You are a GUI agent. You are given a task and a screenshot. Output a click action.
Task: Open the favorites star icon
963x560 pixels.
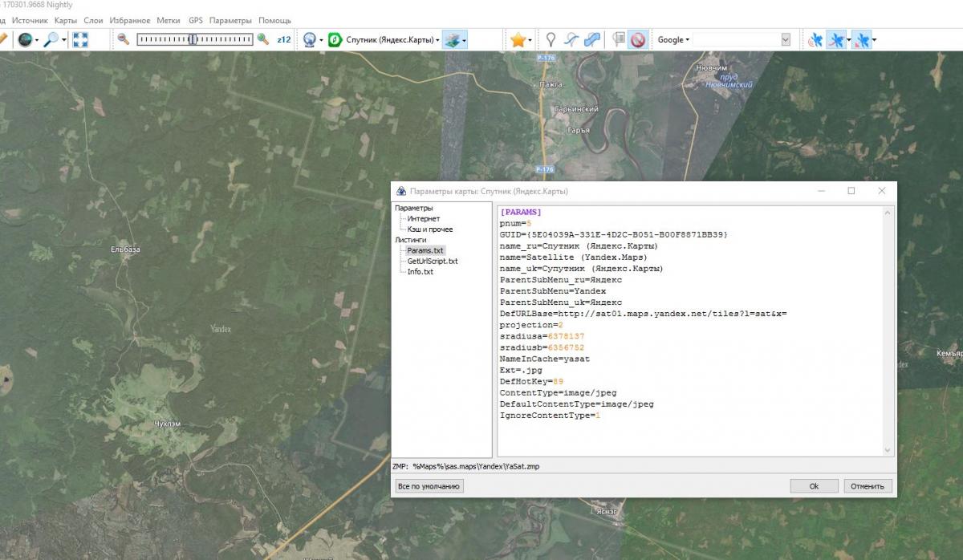coord(518,39)
